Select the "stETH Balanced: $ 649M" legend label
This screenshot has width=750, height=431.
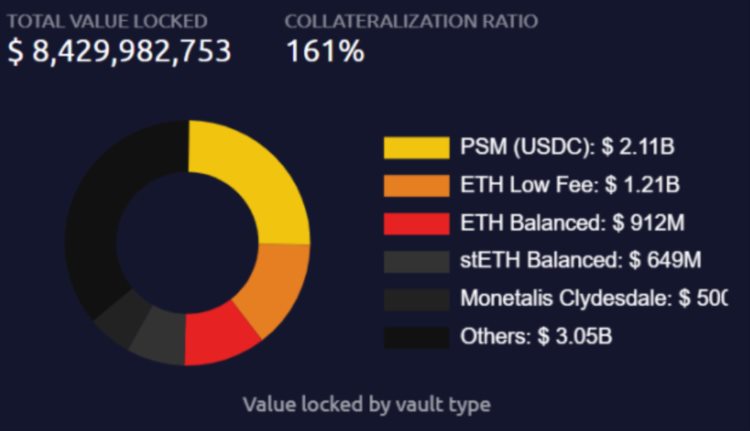[580, 261]
